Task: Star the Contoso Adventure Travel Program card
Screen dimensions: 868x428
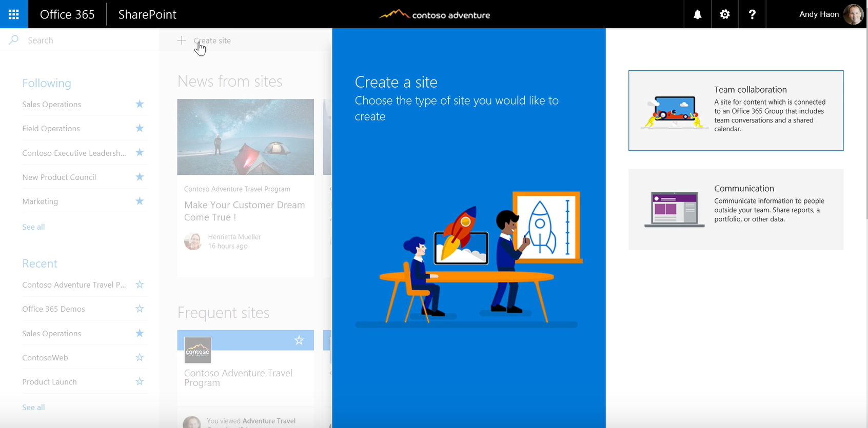Action: pyautogui.click(x=299, y=340)
